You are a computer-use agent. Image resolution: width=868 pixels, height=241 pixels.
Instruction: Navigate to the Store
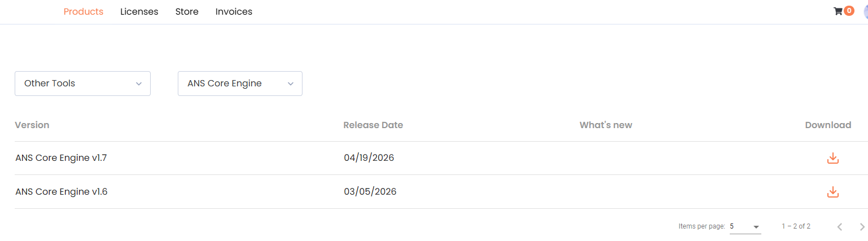187,11
